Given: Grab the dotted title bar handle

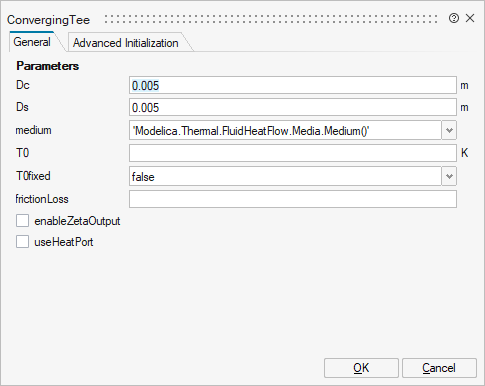Looking at the screenshot, I should [270, 19].
